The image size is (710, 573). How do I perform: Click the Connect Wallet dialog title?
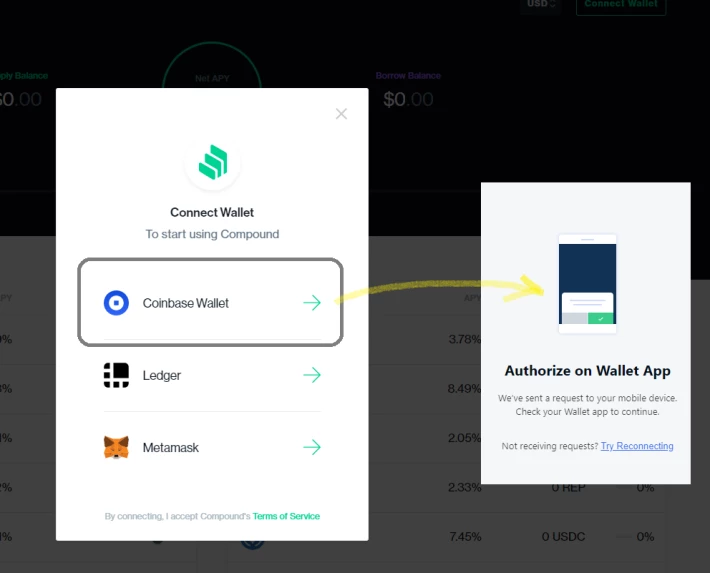click(x=212, y=212)
